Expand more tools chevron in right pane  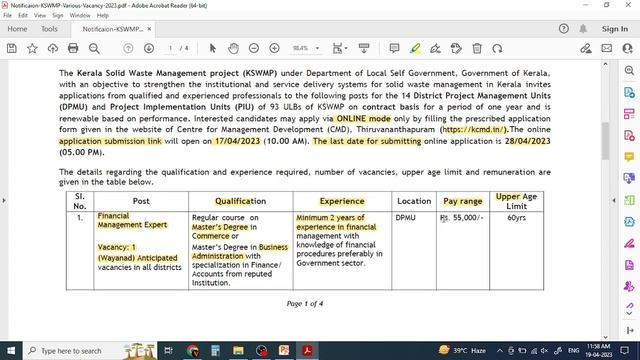click(629, 313)
